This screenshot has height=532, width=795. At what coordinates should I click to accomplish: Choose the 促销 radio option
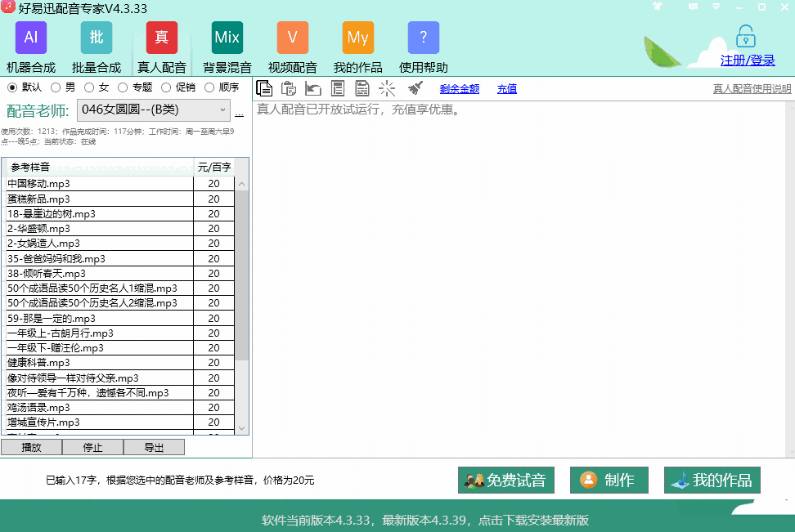(166, 87)
